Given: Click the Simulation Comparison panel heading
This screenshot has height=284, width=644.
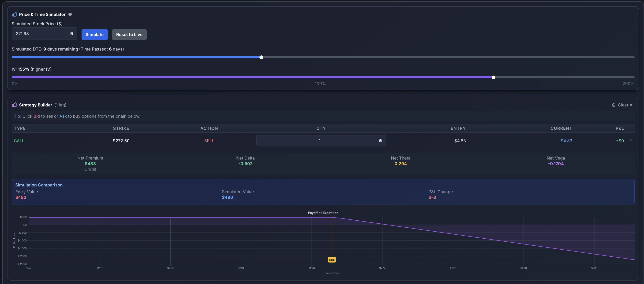Looking at the screenshot, I should [x=39, y=185].
